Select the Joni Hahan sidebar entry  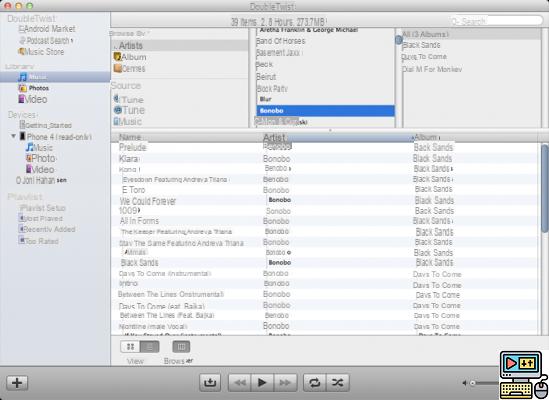click(41, 180)
